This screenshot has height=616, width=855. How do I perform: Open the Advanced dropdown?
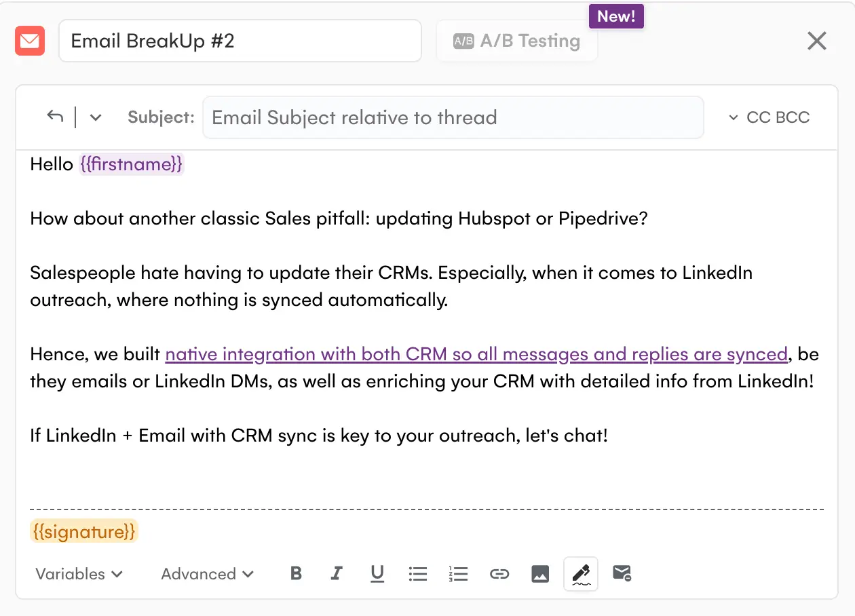(207, 573)
